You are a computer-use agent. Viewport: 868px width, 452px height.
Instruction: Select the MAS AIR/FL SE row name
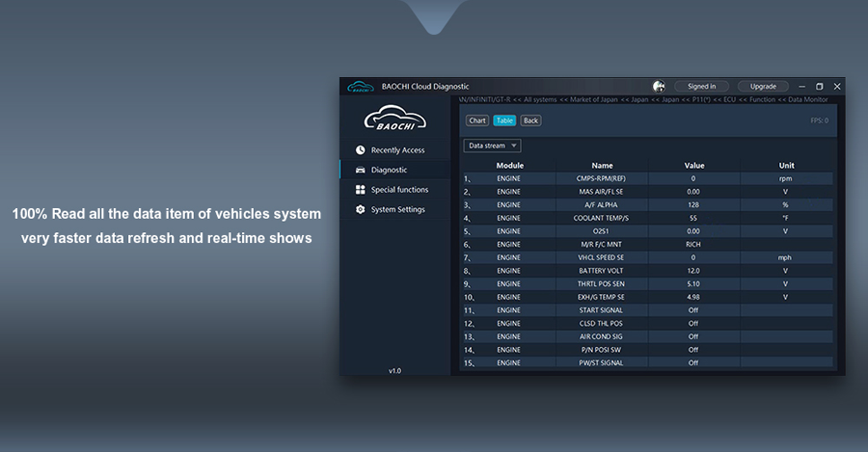point(601,192)
